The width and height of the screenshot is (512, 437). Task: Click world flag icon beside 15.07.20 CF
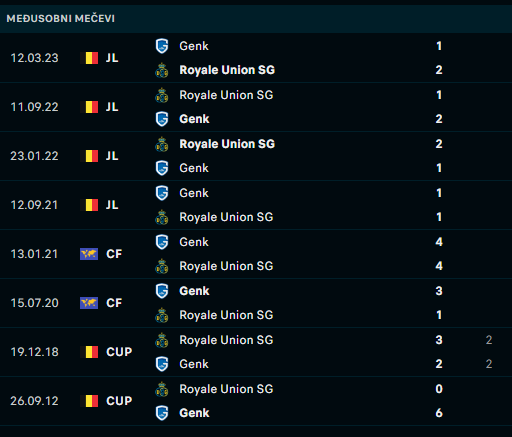click(x=89, y=303)
